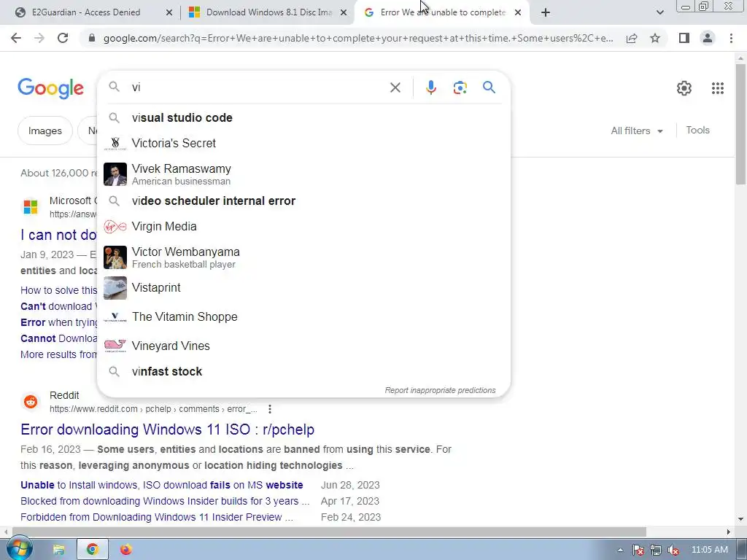The height and width of the screenshot is (560, 747).
Task: Show hidden system tray icons
Action: 620,550
